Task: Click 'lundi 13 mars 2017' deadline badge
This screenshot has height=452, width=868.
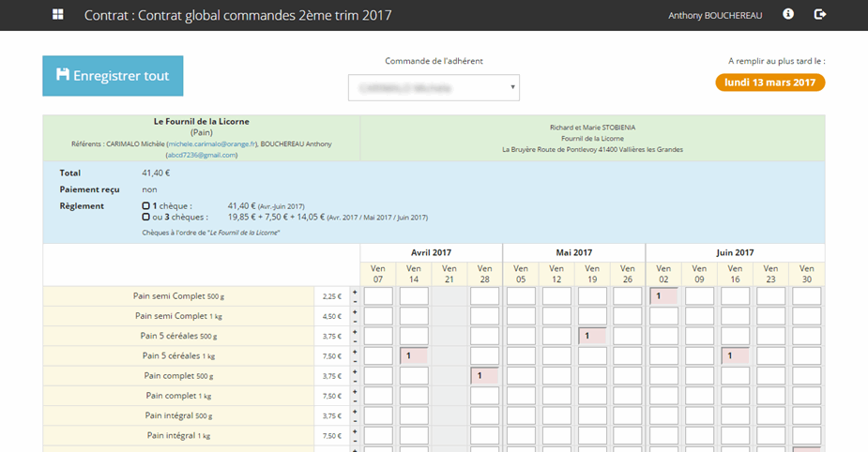Action: point(769,82)
